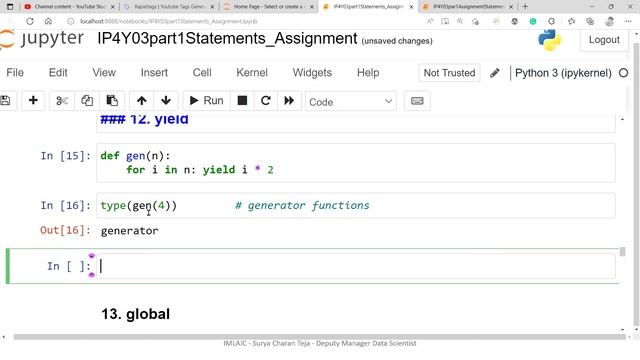This screenshot has height=360, width=640.
Task: Click the '# generator functions' comment
Action: pos(302,205)
